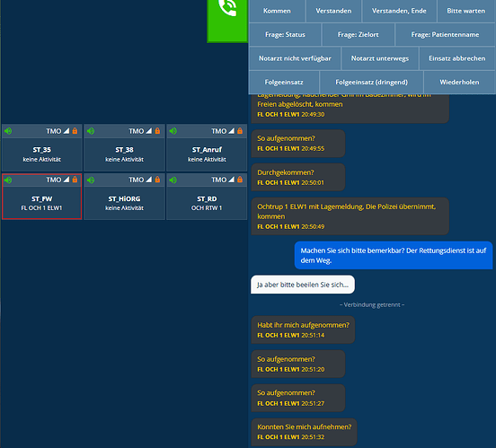Send Notarzt nicht verfügbar message

295,58
